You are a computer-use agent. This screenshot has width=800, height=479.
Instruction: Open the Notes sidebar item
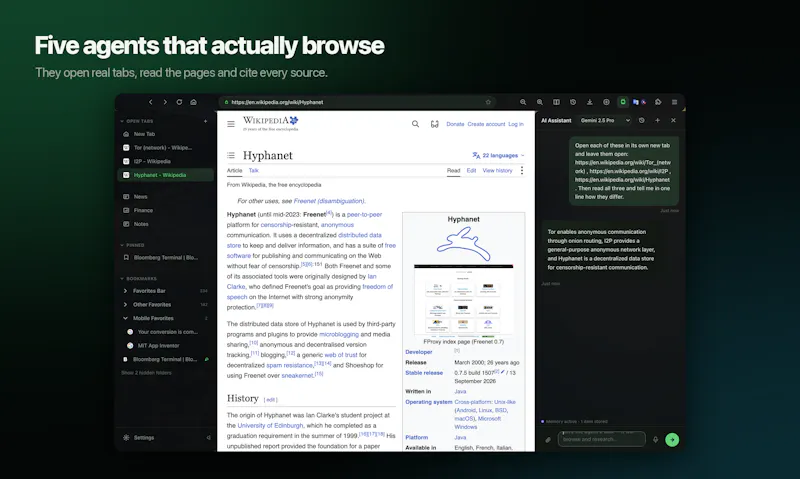coord(166,224)
